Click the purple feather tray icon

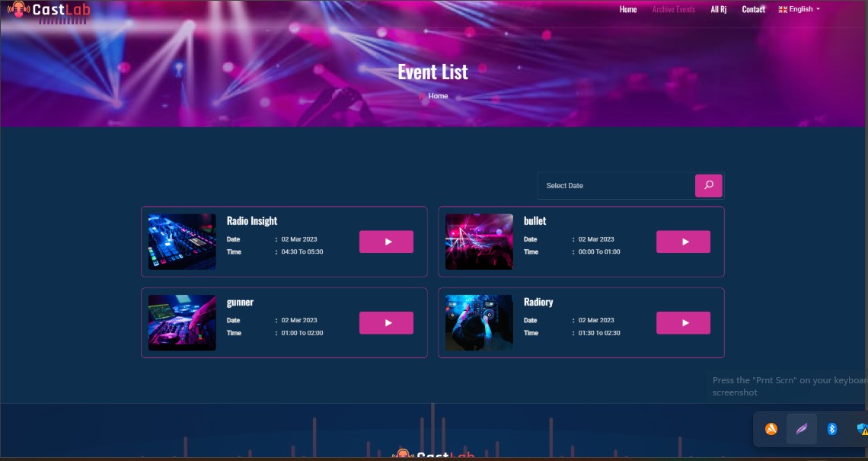pyautogui.click(x=802, y=430)
